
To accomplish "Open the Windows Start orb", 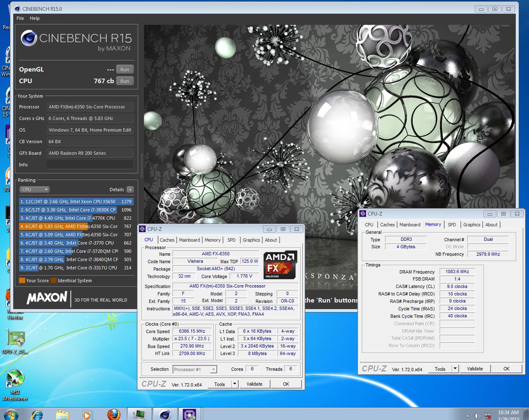I will pos(11,414).
